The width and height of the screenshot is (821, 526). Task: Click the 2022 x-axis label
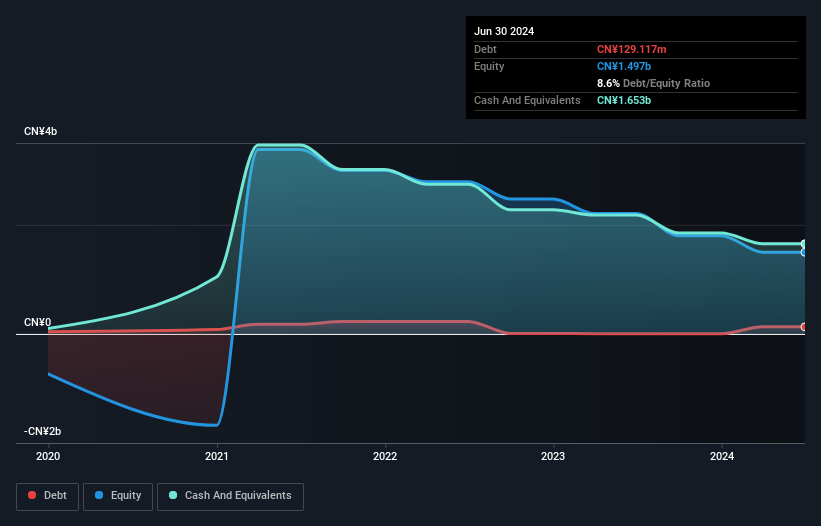[x=385, y=456]
